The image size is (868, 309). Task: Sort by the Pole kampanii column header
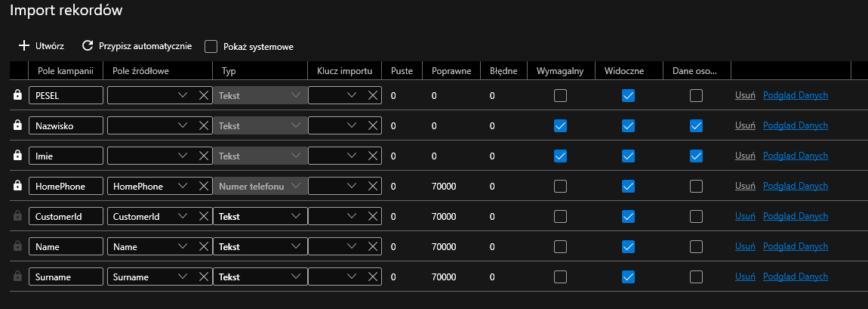coord(65,71)
